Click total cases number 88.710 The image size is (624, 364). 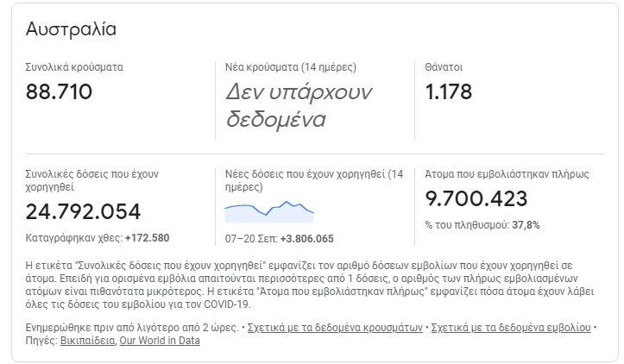pos(59,92)
